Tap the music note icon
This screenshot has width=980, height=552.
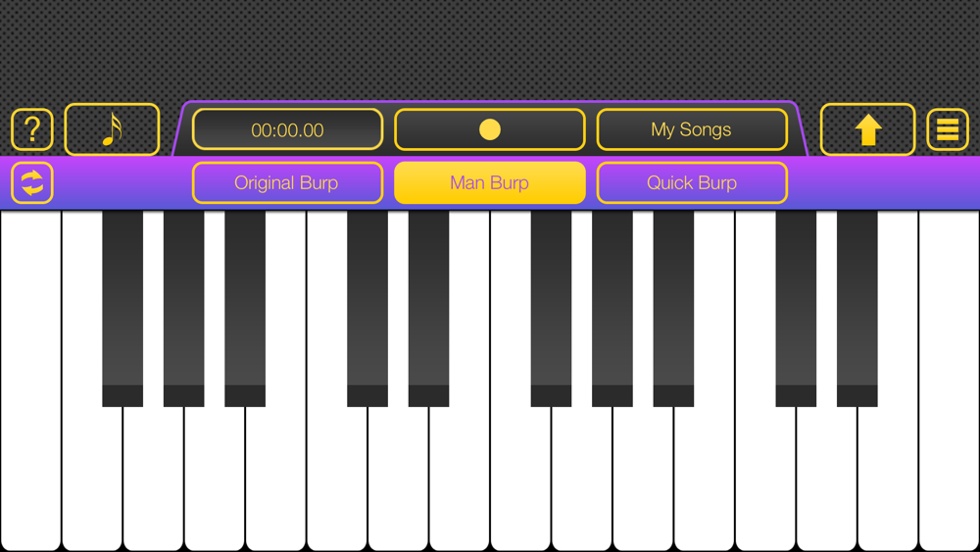click(x=112, y=129)
